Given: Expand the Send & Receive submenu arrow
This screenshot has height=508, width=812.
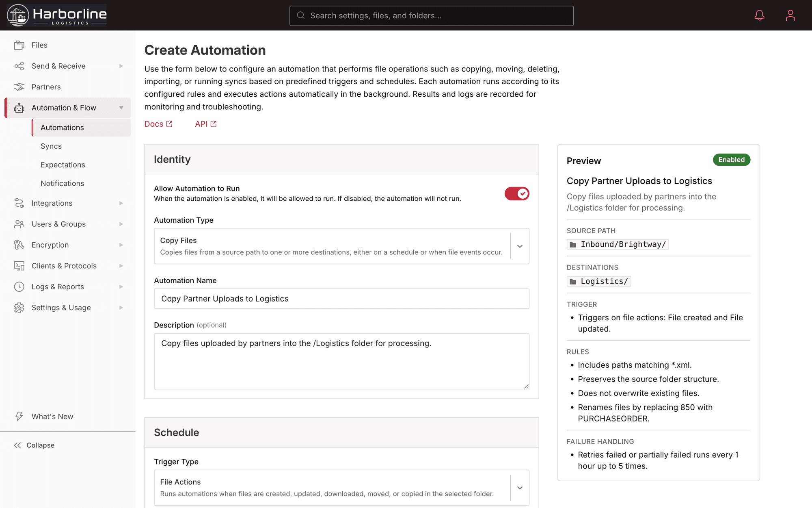Looking at the screenshot, I should click(x=121, y=66).
